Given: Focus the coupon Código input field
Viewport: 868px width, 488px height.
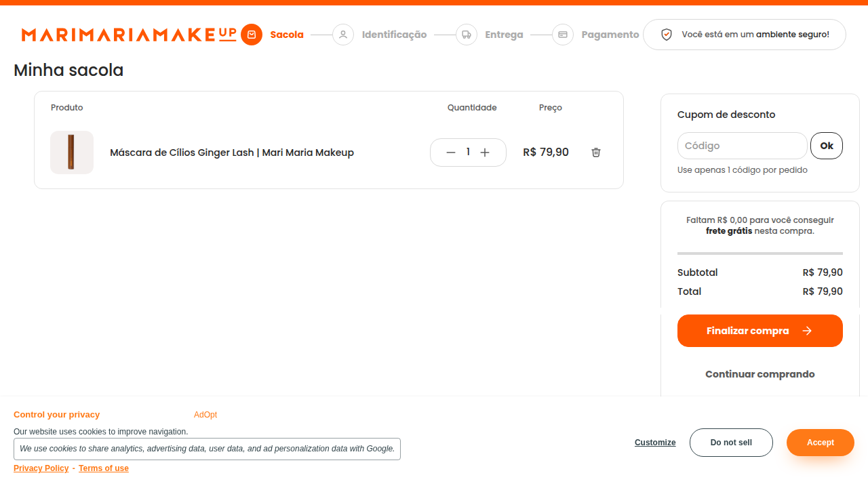Looking at the screenshot, I should point(743,146).
